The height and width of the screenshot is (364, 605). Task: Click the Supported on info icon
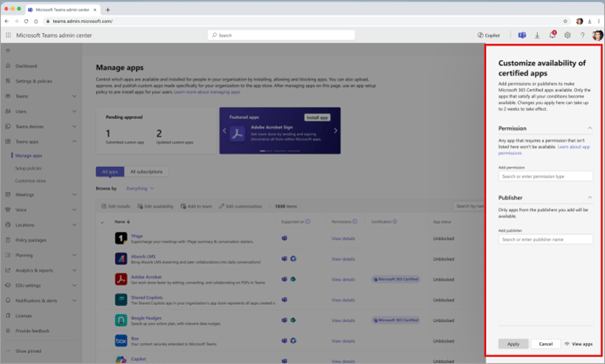click(x=308, y=222)
